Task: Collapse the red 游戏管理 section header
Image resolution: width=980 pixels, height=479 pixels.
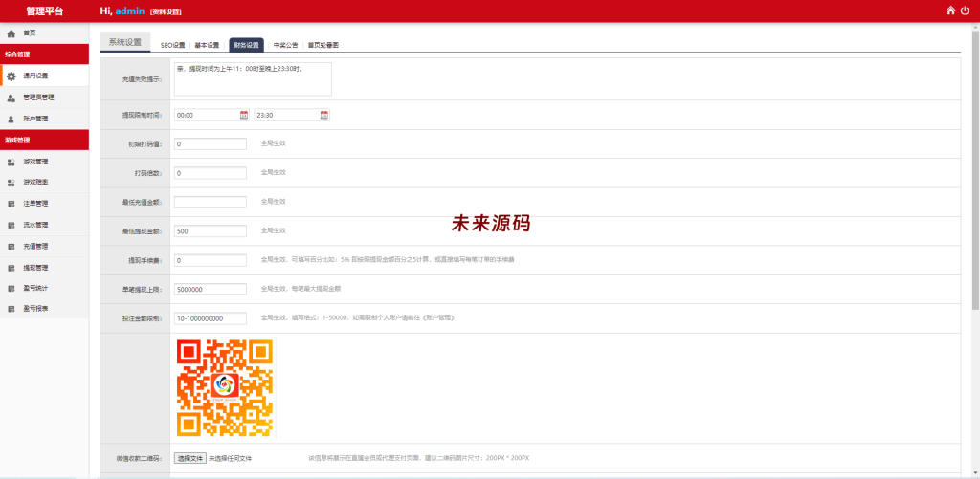Action: [x=44, y=141]
